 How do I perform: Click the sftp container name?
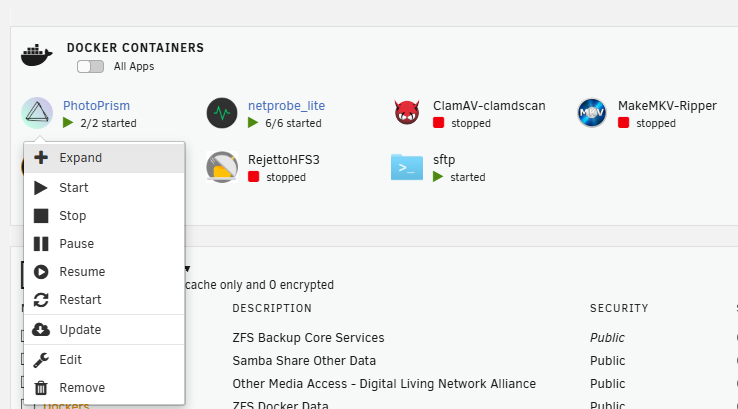pyautogui.click(x=444, y=160)
